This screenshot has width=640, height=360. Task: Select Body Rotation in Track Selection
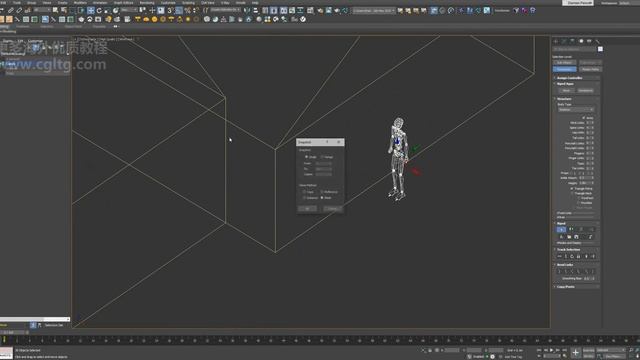click(572, 256)
